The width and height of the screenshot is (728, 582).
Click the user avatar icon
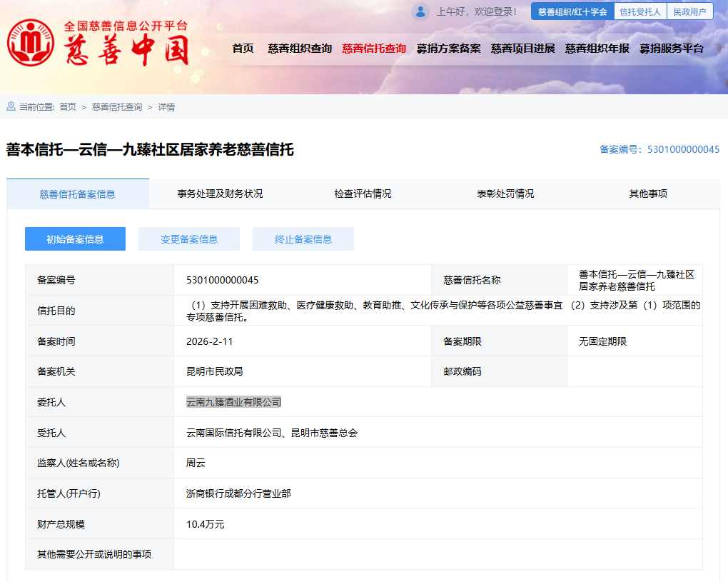pyautogui.click(x=420, y=11)
